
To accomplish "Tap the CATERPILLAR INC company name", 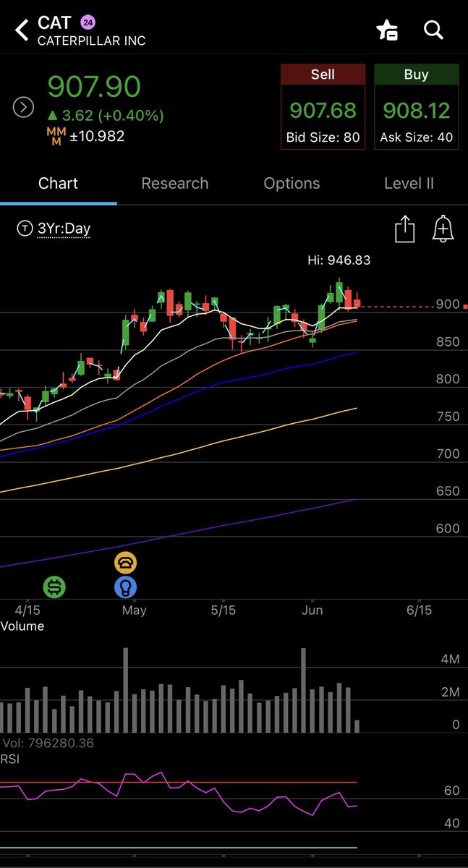I will (92, 41).
